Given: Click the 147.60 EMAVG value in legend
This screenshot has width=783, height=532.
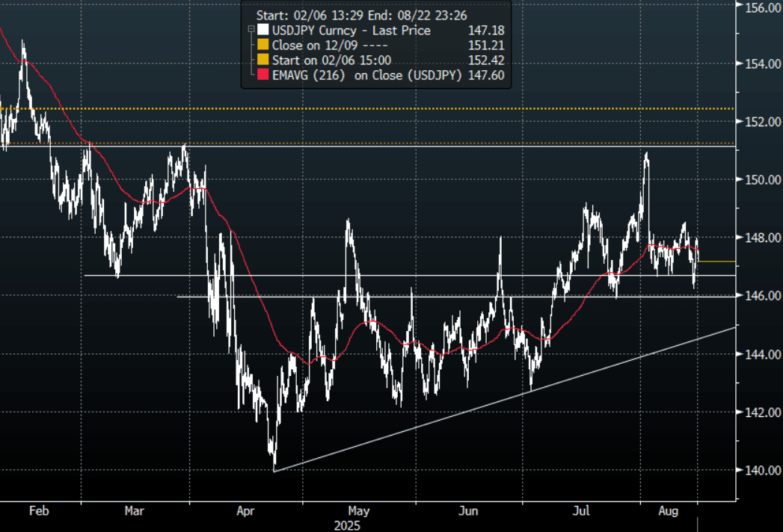Looking at the screenshot, I should 490,75.
